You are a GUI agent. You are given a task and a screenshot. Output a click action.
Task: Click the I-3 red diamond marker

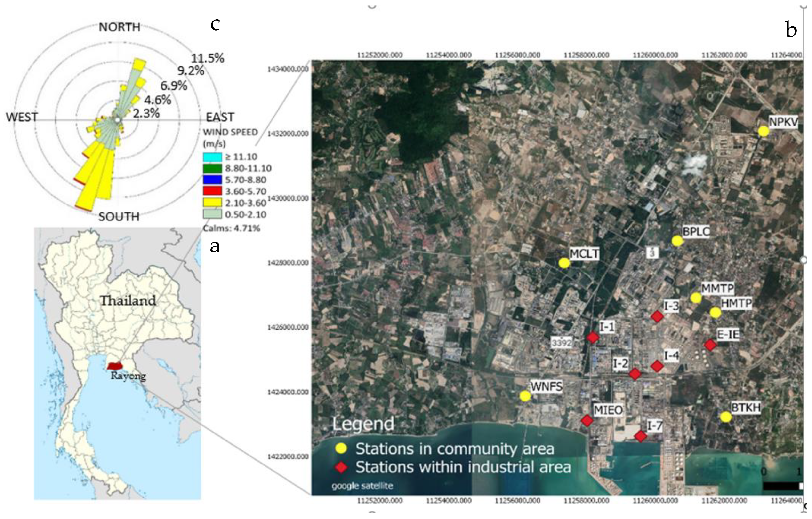(657, 316)
